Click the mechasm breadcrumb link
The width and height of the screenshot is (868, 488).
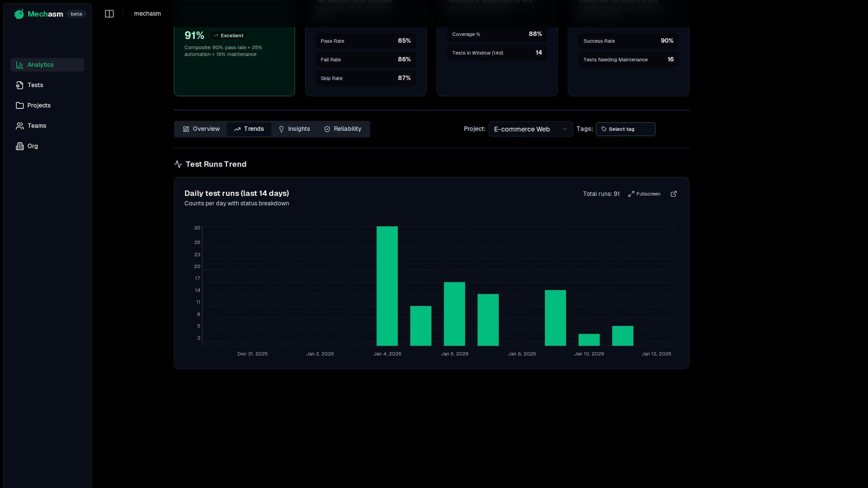[x=147, y=14]
